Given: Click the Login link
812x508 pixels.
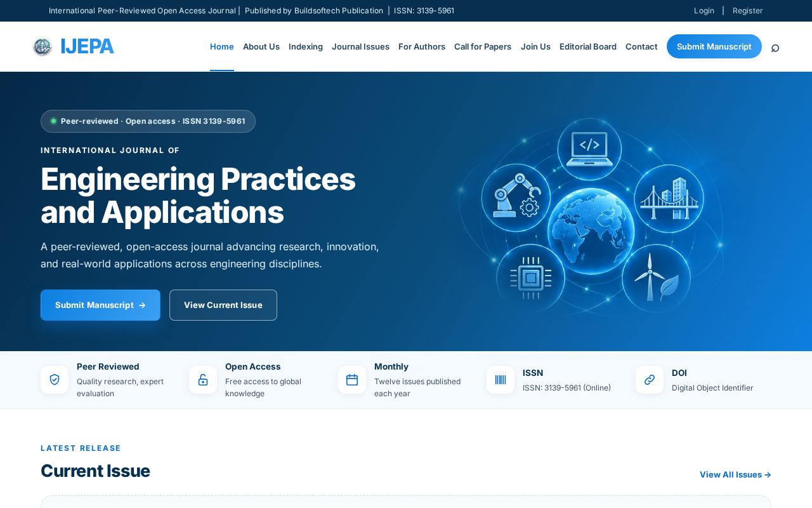Looking at the screenshot, I should tap(704, 10).
